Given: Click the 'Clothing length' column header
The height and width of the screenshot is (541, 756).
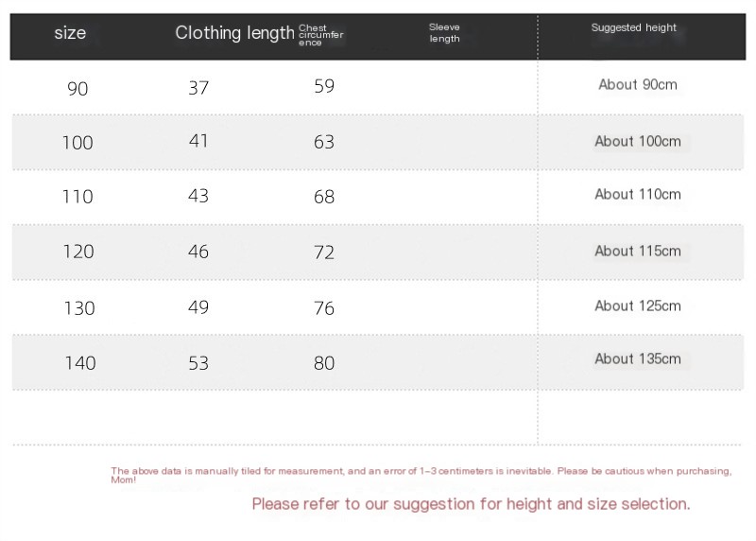Looking at the screenshot, I should 234,34.
